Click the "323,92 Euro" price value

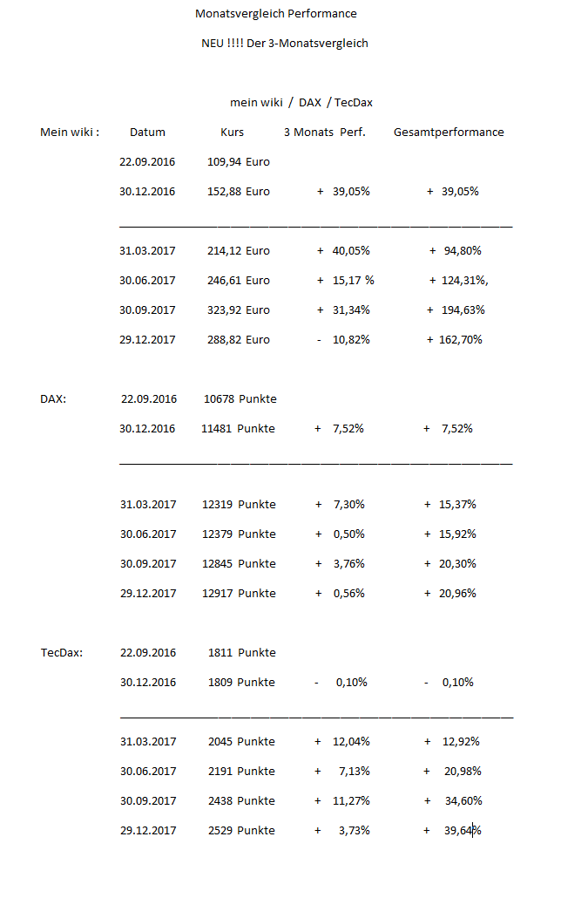[x=238, y=310]
